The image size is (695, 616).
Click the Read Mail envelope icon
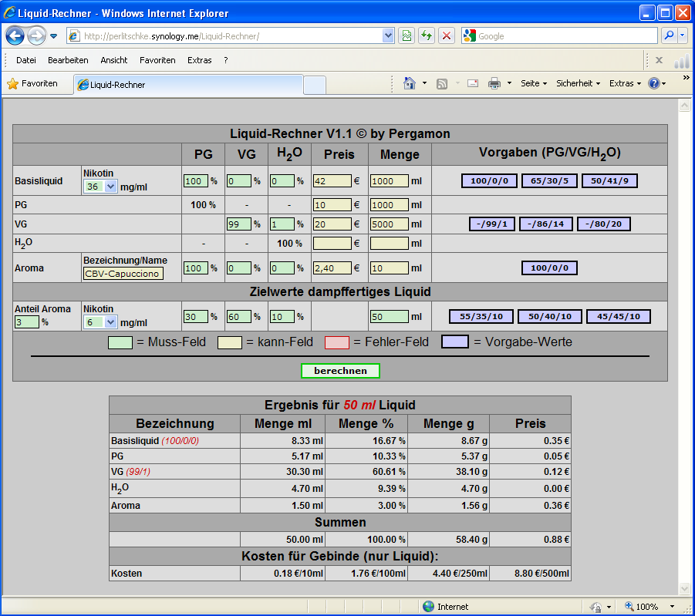[x=473, y=83]
